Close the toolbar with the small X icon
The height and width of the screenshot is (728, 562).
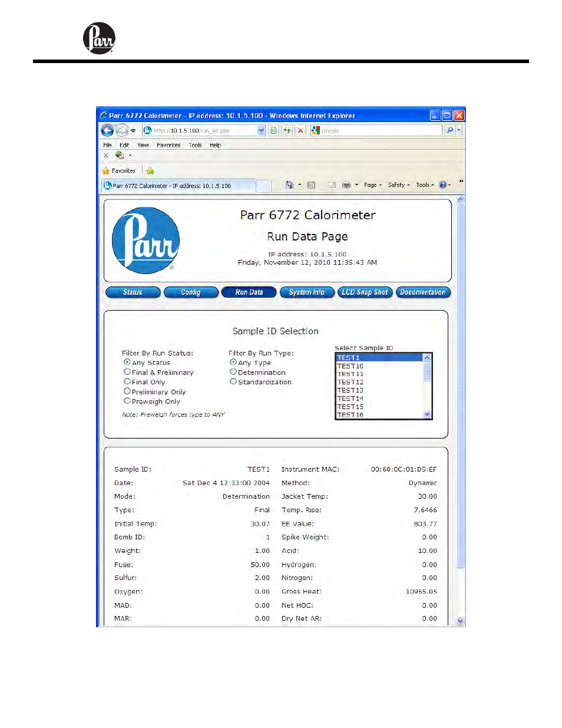click(106, 156)
